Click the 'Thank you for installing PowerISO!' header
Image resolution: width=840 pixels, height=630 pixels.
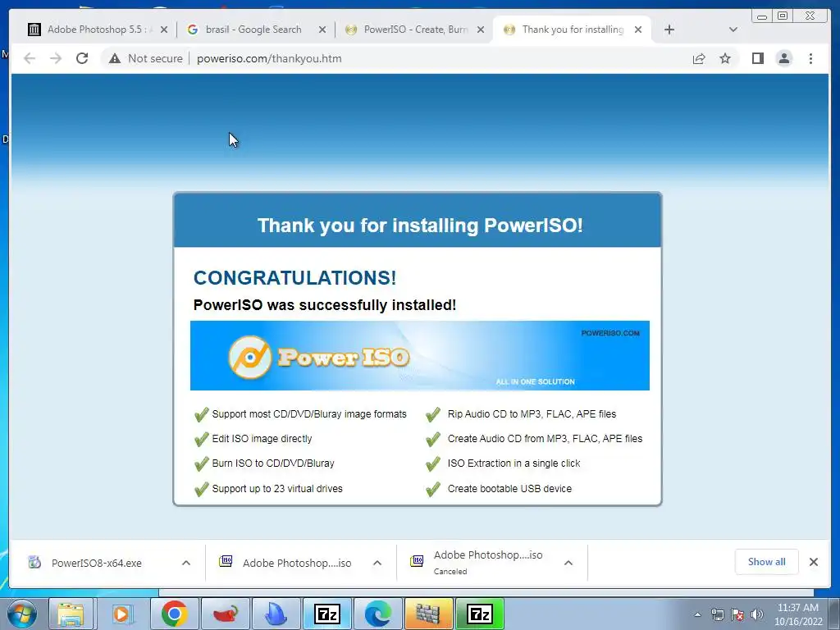tap(419, 225)
